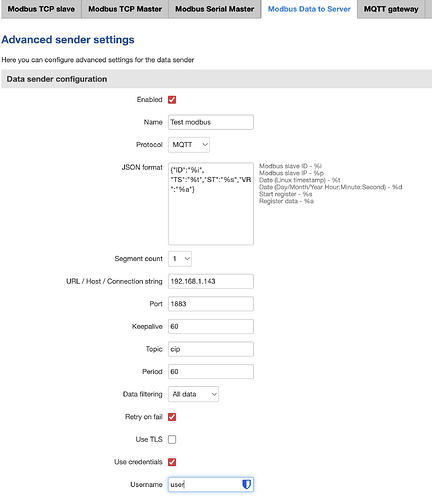Select the Modbus Serial Master tab

pos(215,9)
